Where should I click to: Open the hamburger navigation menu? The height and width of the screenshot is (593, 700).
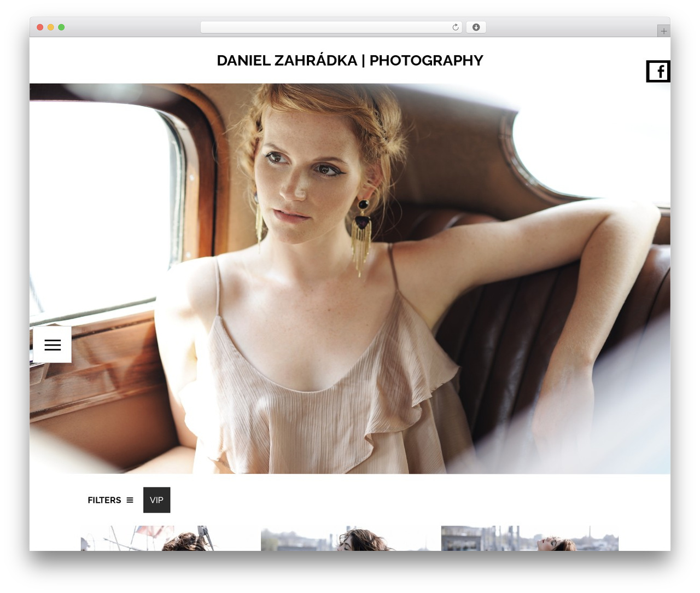pos(52,345)
